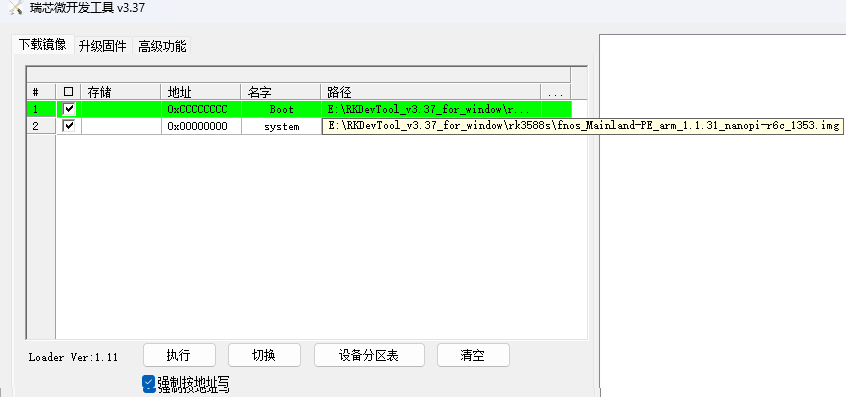Click the 切换 button
Image resolution: width=846 pixels, height=397 pixels.
(x=264, y=355)
